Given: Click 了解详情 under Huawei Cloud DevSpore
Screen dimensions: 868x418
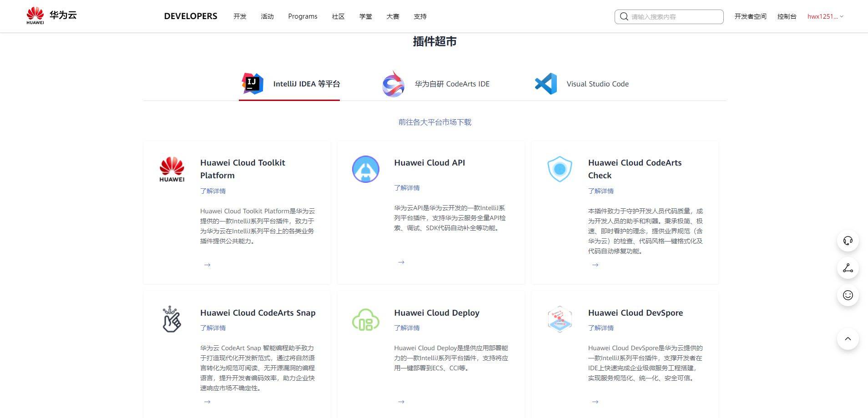Looking at the screenshot, I should click(x=601, y=328).
